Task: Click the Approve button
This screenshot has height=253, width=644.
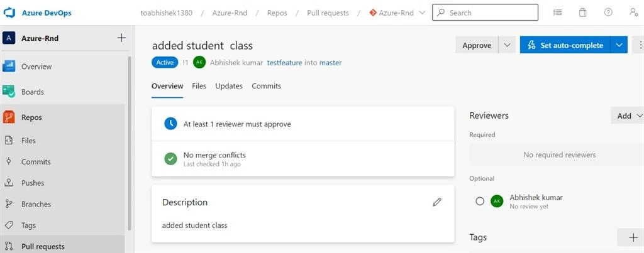Action: point(477,45)
